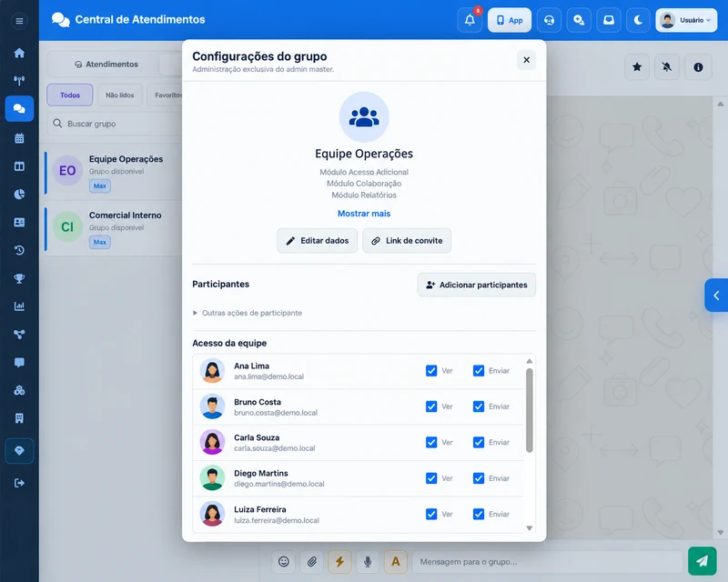Open the trophy sidebar icon
This screenshot has width=728, height=582.
[x=19, y=278]
